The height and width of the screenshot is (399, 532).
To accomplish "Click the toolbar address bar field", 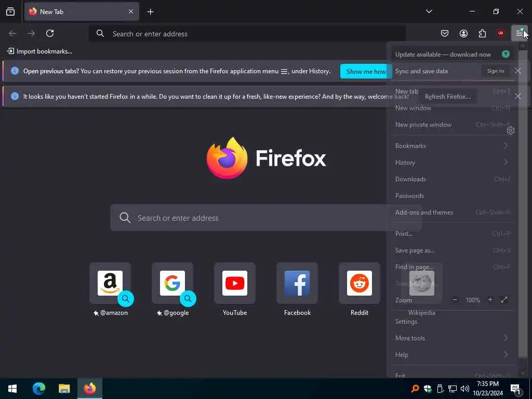I will click(x=247, y=34).
